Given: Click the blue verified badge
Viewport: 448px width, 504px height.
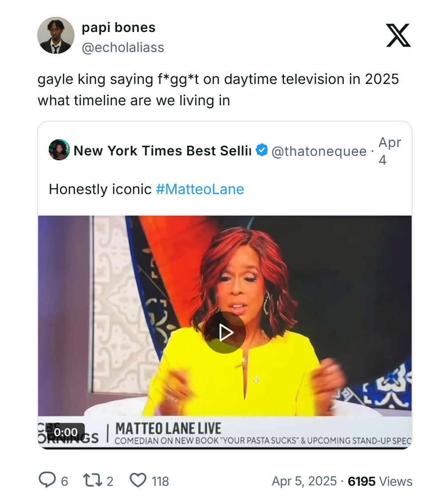Looking at the screenshot, I should pos(262,151).
